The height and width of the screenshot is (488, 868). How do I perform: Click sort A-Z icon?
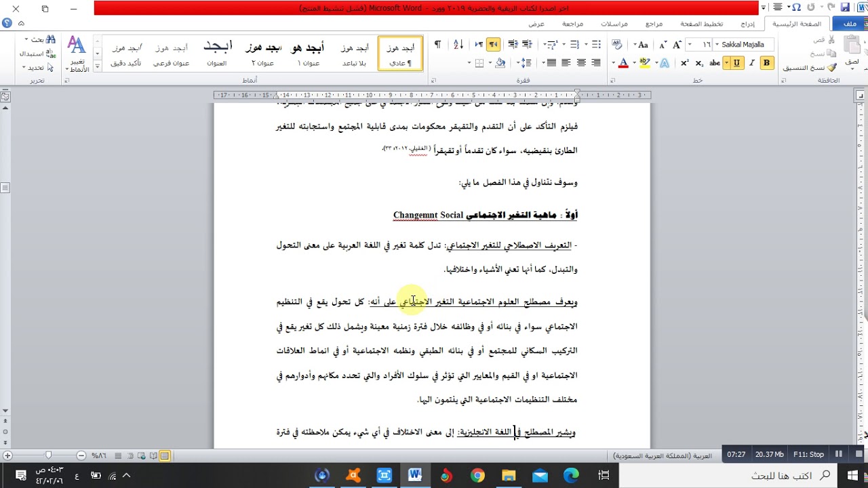tap(458, 44)
